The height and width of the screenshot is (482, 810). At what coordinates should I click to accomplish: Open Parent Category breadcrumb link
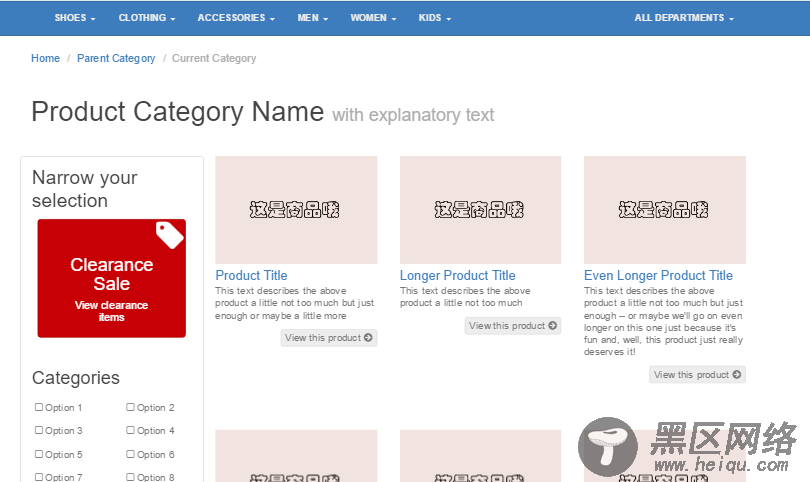click(x=116, y=58)
